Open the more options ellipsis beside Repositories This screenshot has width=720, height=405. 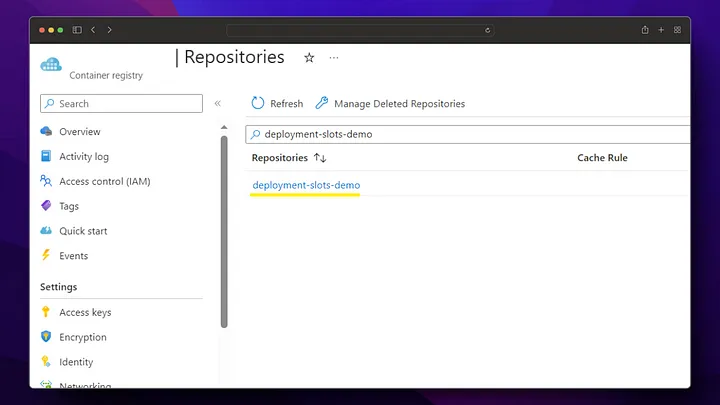click(334, 58)
